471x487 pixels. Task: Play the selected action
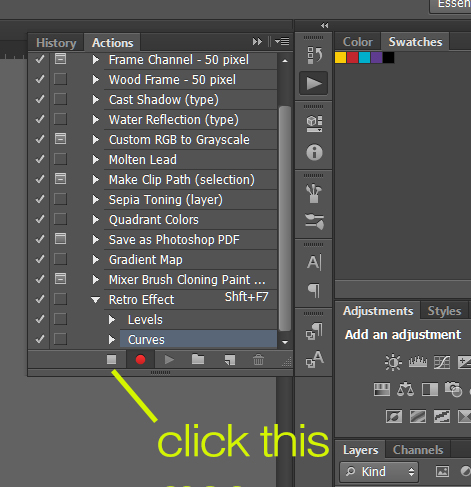coord(169,359)
